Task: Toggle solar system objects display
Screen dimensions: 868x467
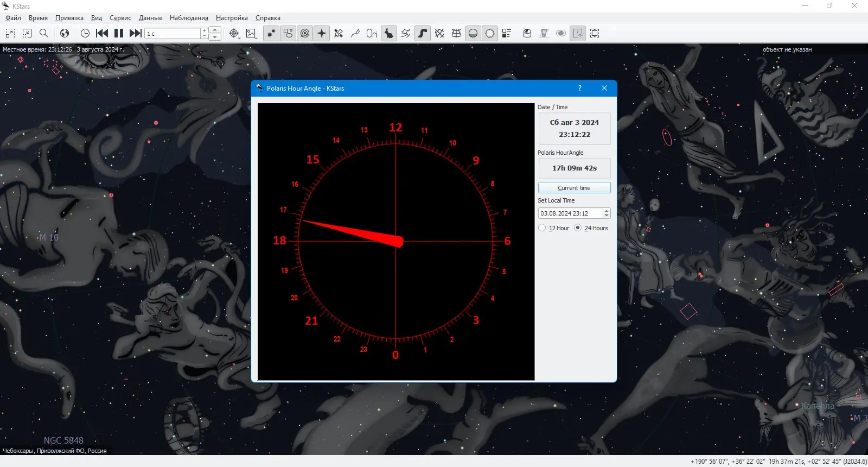Action: [x=305, y=33]
